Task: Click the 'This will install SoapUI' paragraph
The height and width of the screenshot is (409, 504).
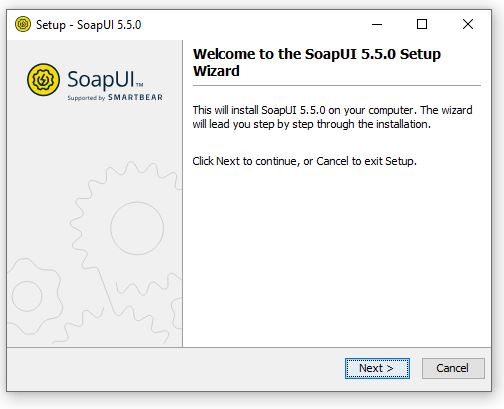Action: pos(332,117)
